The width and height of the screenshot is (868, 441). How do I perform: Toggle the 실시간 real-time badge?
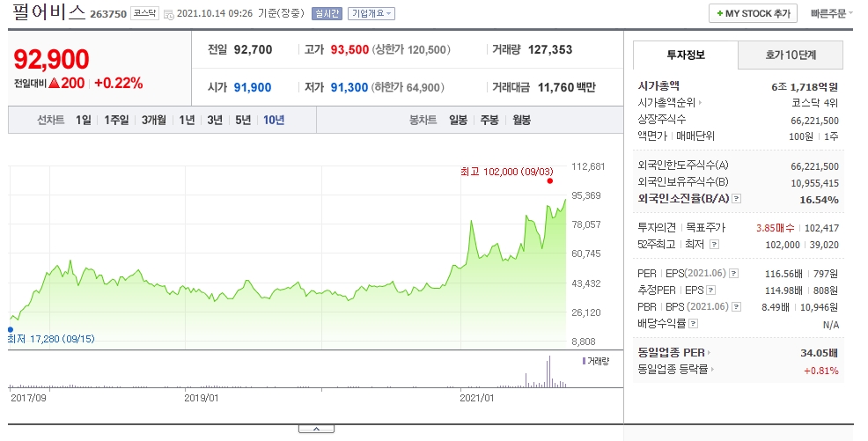(327, 14)
